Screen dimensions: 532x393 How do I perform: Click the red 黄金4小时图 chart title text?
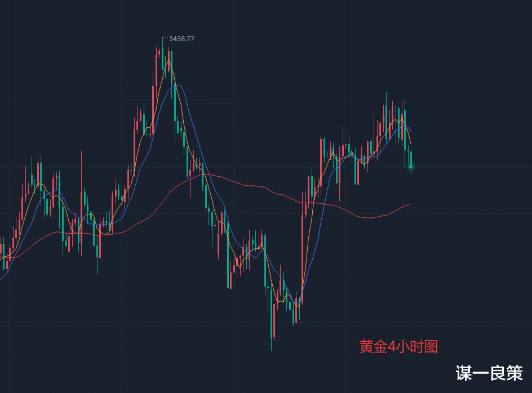click(x=398, y=346)
